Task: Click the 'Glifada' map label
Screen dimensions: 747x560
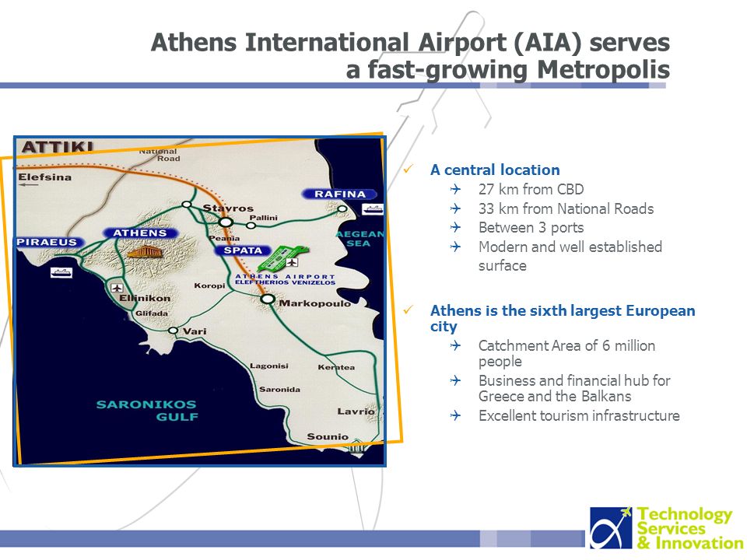Action: (x=152, y=313)
